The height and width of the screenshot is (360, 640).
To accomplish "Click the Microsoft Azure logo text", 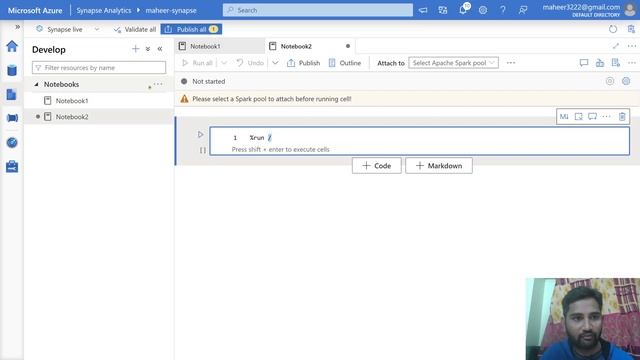I will point(35,10).
